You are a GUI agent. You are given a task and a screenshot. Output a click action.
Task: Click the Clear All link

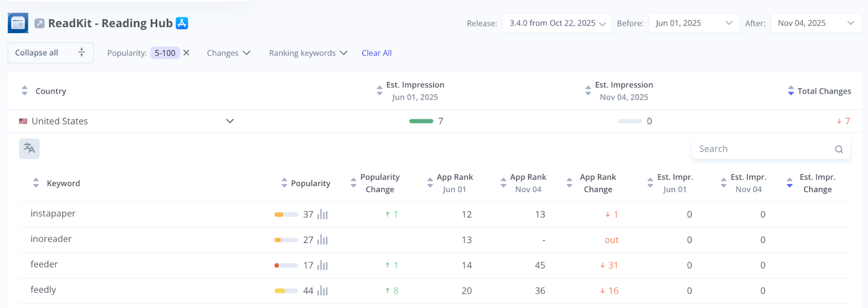[x=376, y=53]
